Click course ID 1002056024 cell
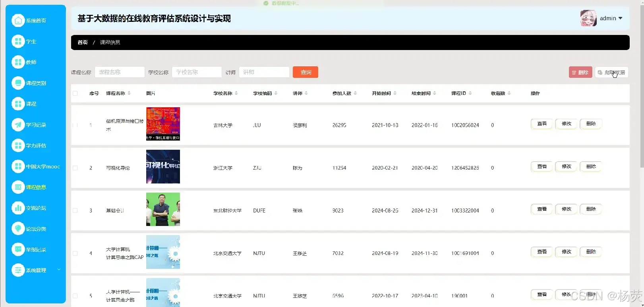 tap(465, 125)
